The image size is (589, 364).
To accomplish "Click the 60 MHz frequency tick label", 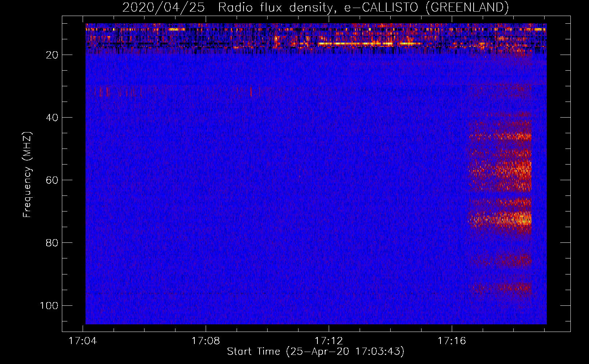I will pyautogui.click(x=52, y=180).
